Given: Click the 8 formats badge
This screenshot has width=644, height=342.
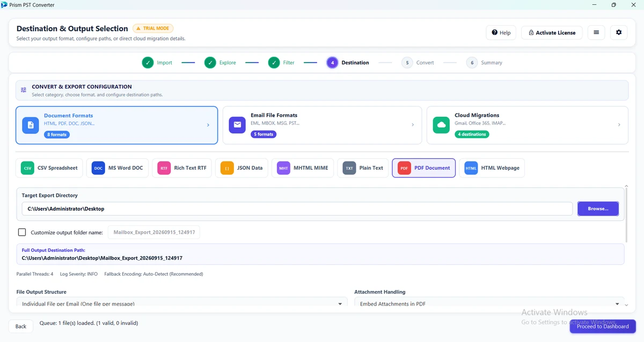Looking at the screenshot, I should [57, 135].
